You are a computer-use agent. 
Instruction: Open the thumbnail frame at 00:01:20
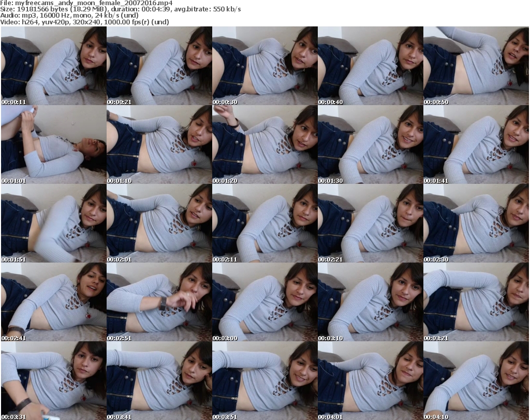pyautogui.click(x=265, y=144)
